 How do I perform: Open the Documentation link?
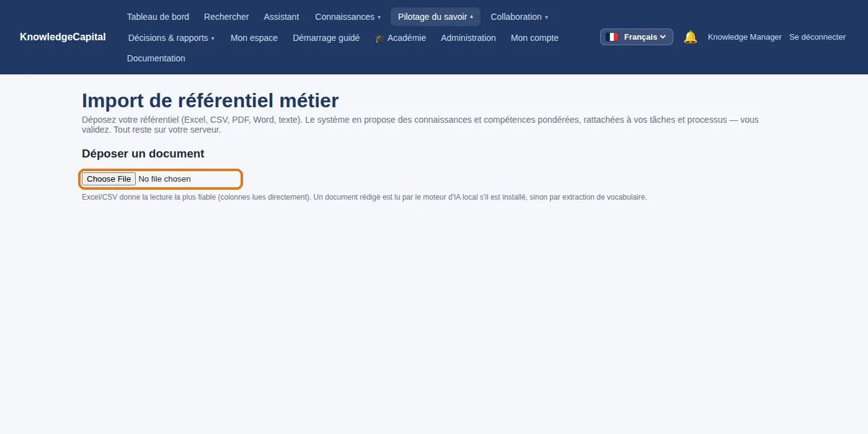(x=156, y=58)
